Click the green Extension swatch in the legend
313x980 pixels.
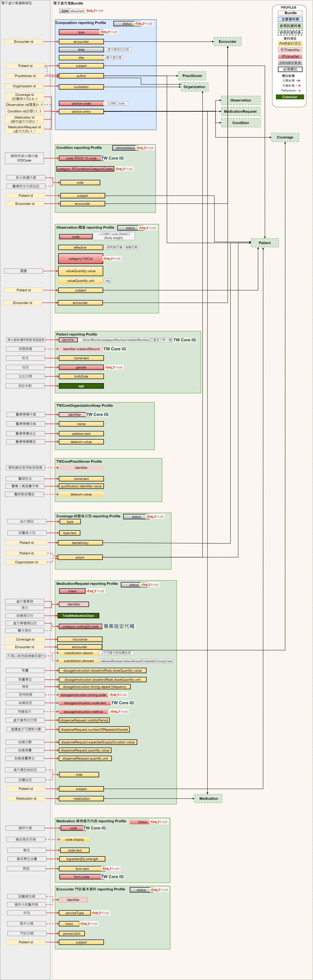(x=290, y=97)
